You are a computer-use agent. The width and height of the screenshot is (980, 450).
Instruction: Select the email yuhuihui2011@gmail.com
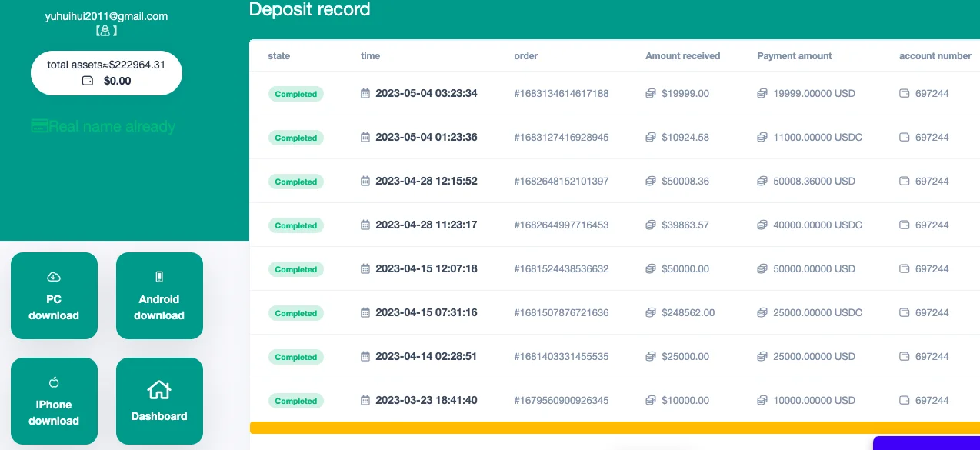point(106,16)
